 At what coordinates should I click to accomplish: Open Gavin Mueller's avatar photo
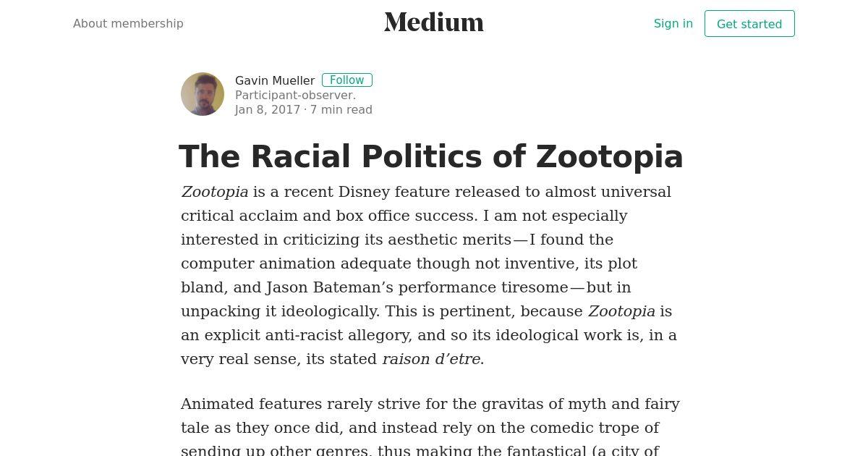(203, 94)
